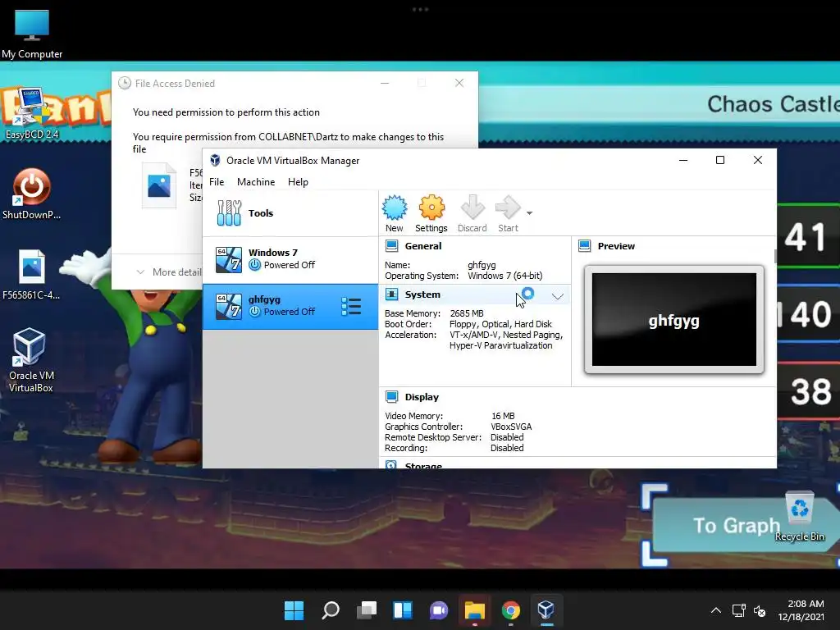840x630 pixels.
Task: Open the Machine menu
Action: (256, 182)
